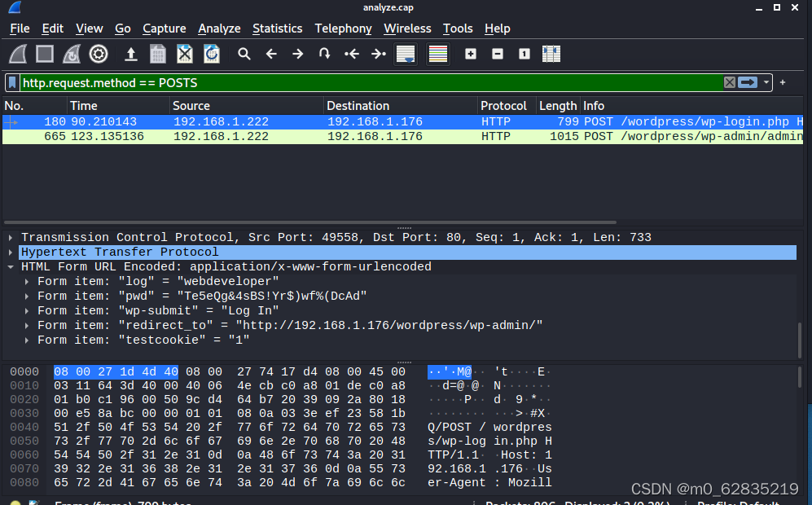Open the Find Packet search tool

(244, 54)
